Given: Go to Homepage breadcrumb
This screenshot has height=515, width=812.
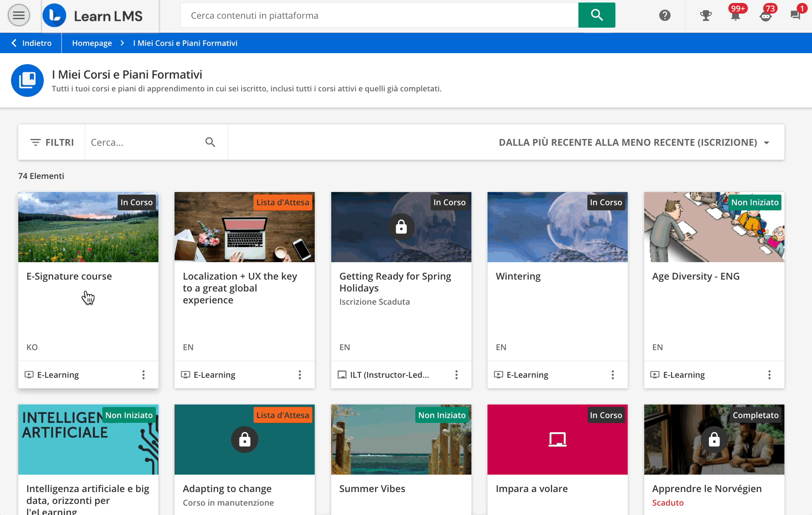Looking at the screenshot, I should 92,43.
